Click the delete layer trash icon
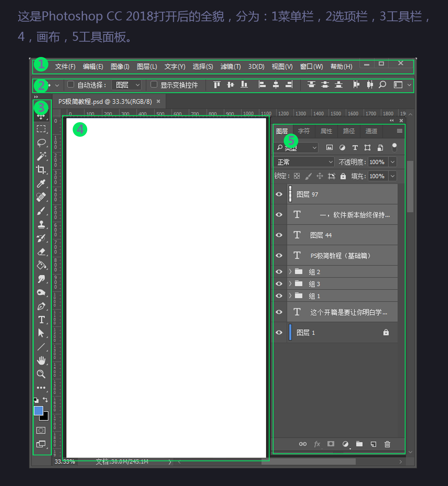 click(387, 444)
